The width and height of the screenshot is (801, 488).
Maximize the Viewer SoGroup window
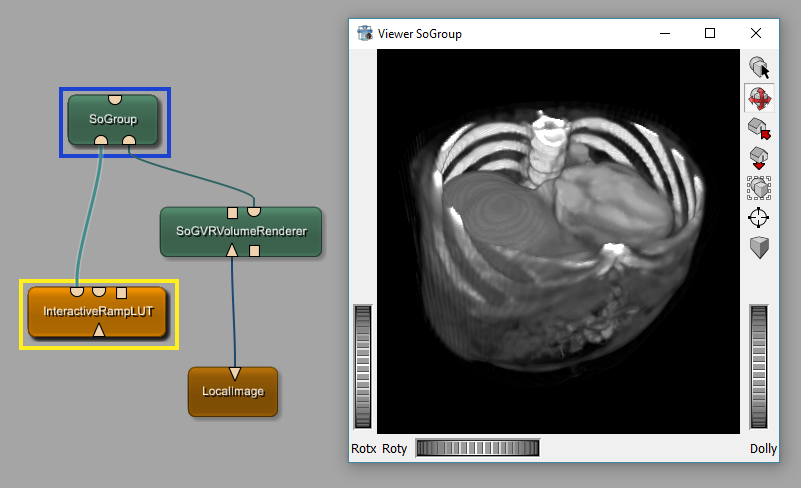click(710, 33)
